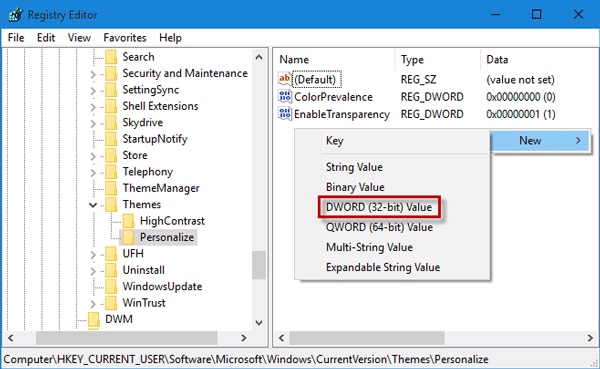Click the Store folder icon
This screenshot has height=369, width=600.
(111, 155)
